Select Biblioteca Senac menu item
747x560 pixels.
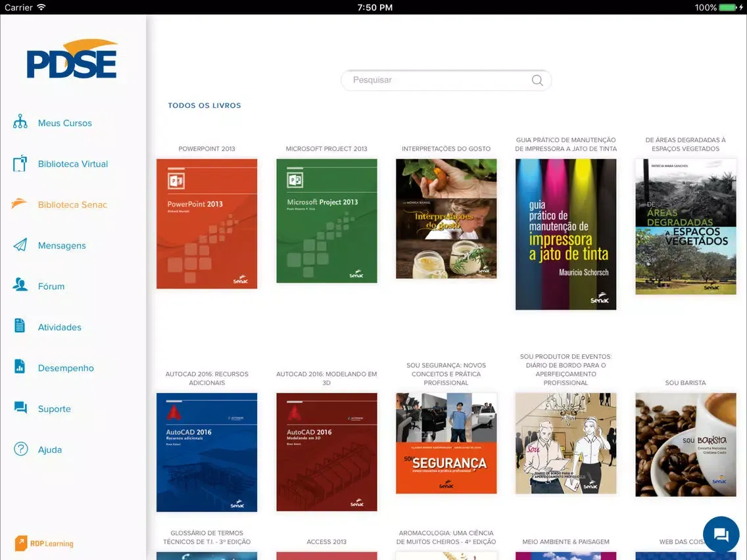tap(72, 205)
